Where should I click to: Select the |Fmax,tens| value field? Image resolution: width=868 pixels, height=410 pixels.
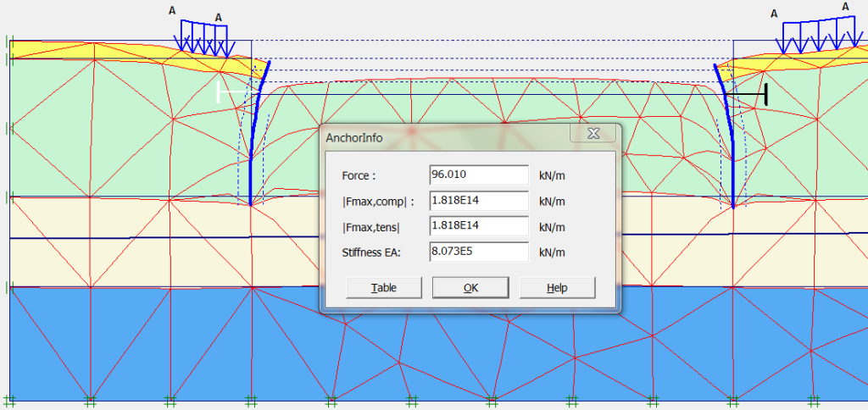[x=479, y=226]
